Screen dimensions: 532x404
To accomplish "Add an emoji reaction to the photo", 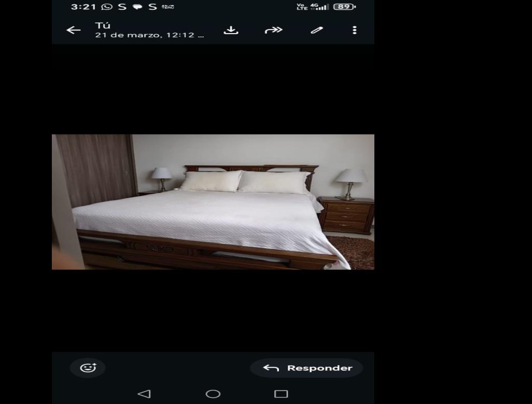I will pos(88,368).
